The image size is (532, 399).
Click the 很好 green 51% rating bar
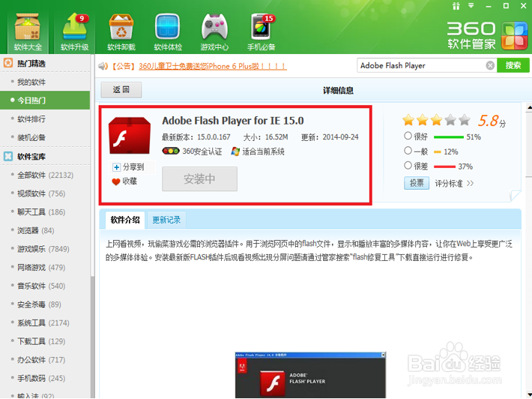pos(449,136)
